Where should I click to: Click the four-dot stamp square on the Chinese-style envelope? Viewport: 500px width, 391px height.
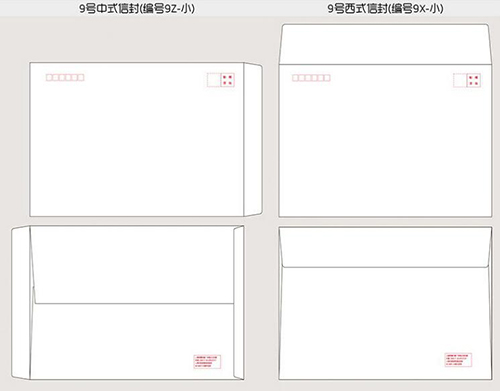tap(228, 80)
